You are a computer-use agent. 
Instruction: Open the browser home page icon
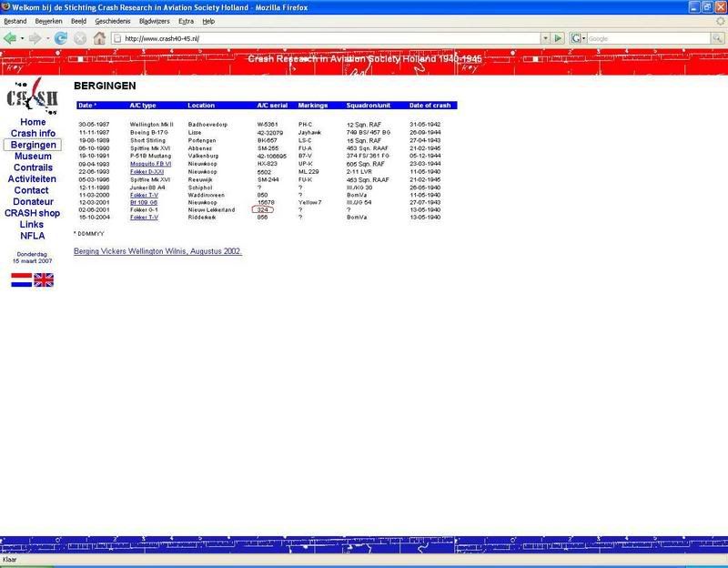coord(99,38)
